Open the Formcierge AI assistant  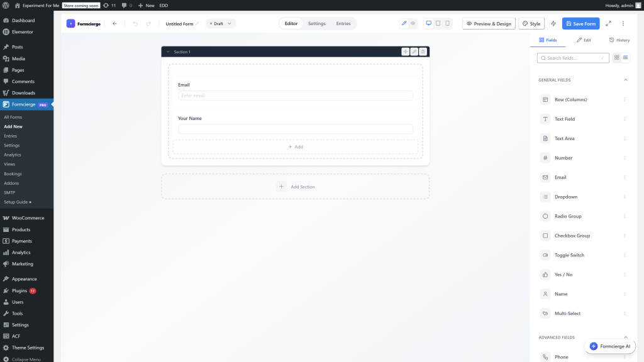click(609, 346)
